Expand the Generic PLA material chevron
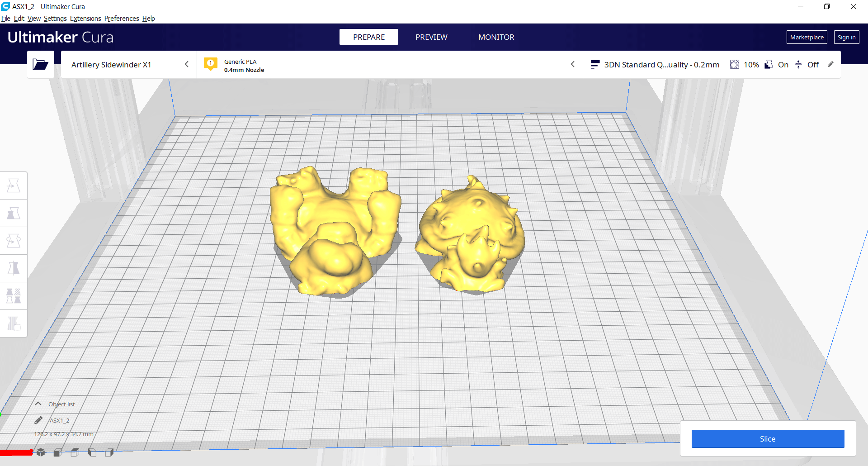Screen dimensions: 868x466 tap(572, 64)
